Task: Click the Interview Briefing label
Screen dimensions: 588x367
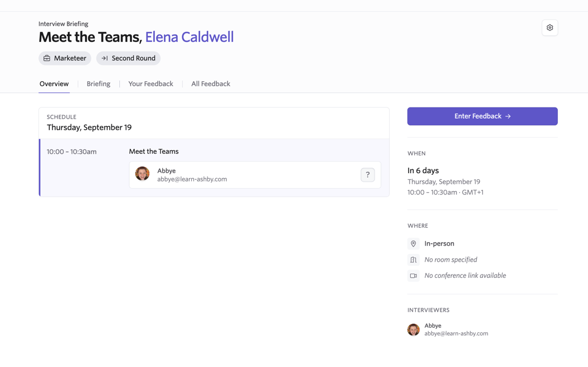Action: tap(64, 24)
